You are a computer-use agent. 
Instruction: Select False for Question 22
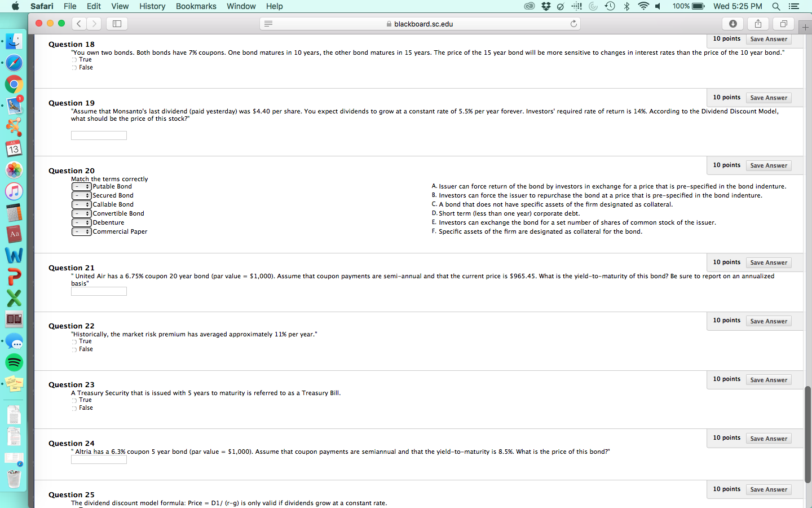click(x=74, y=349)
